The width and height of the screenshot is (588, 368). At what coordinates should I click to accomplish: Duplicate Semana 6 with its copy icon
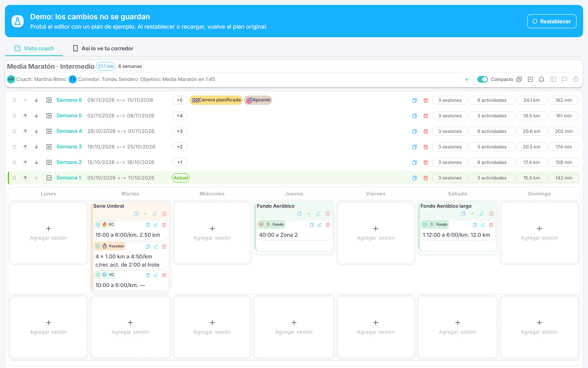pos(414,100)
